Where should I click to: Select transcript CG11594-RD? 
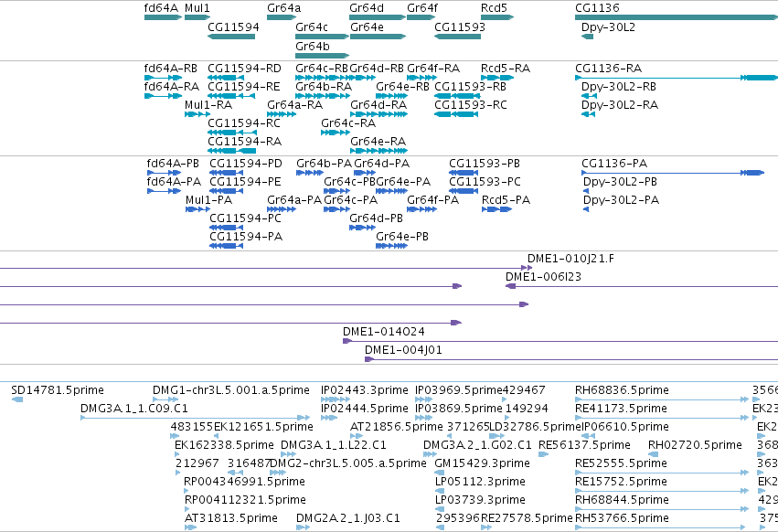click(226, 78)
